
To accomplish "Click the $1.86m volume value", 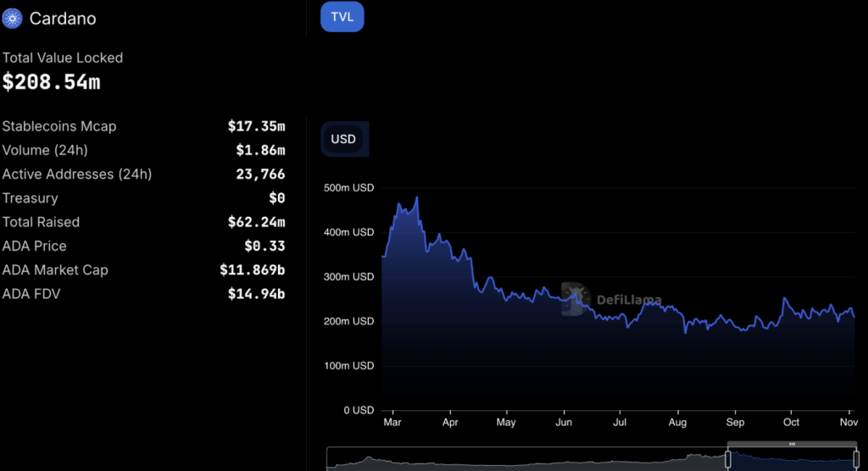I will (260, 150).
